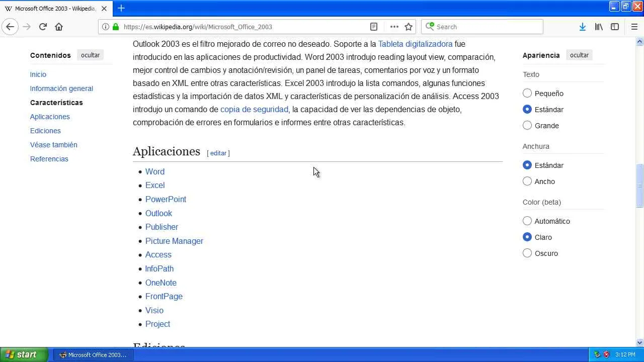Select Claro color mode
The width and height of the screenshot is (644, 362).
(527, 237)
